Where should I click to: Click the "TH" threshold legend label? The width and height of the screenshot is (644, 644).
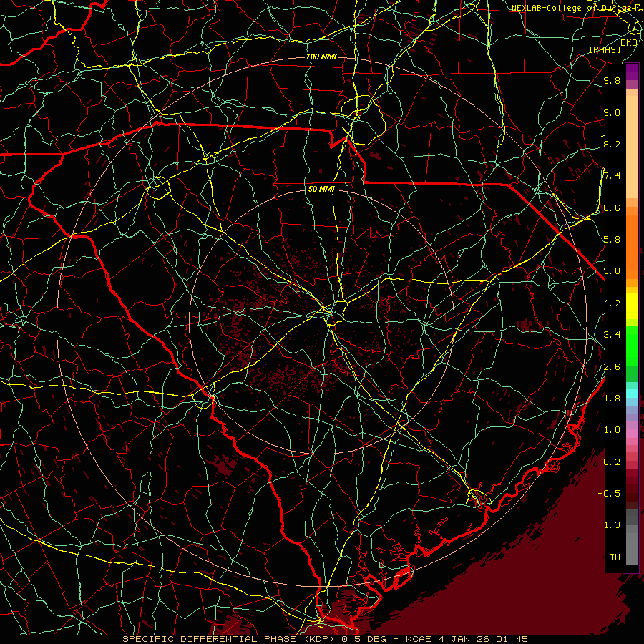tap(615, 557)
